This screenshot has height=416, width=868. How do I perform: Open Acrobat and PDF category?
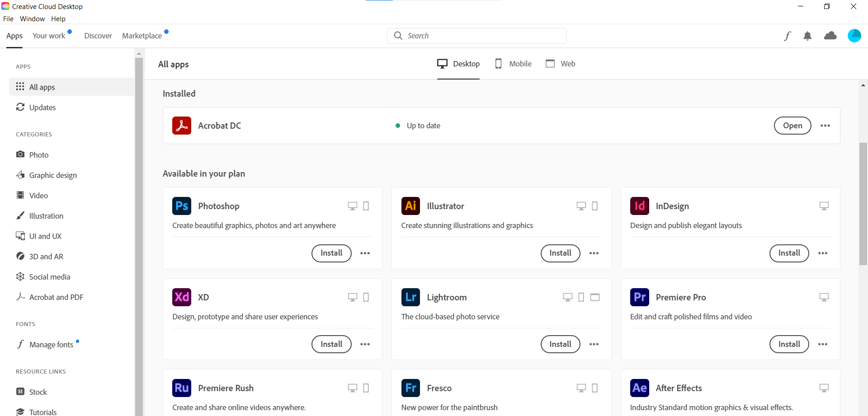pyautogui.click(x=56, y=297)
